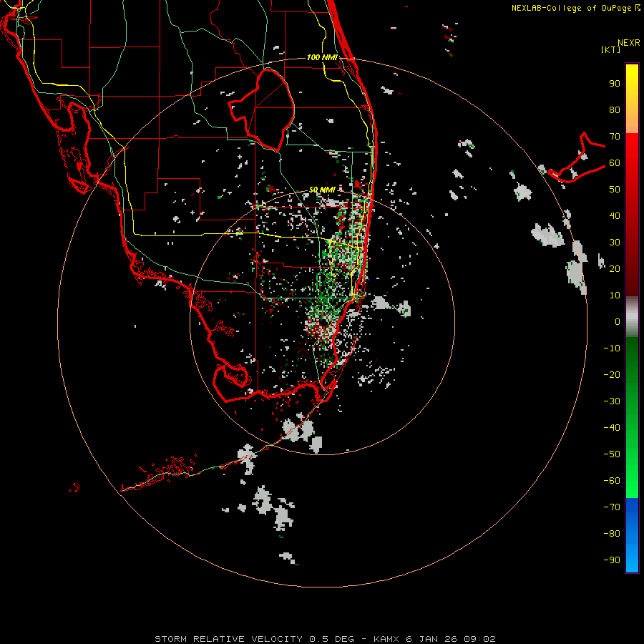
Task: Click the positive 30 value on the color scale
Action: click(615, 243)
